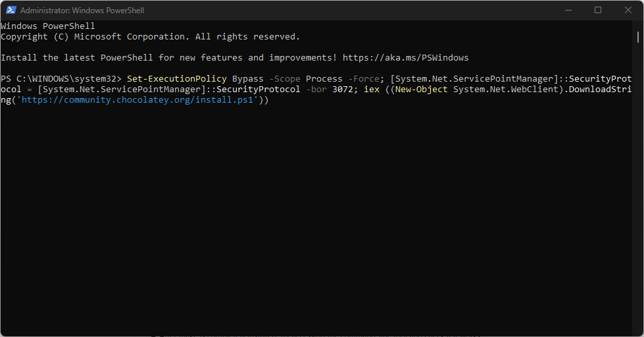Viewport: 644px width, 337px height.
Task: Click the aka.ms/PSWindows link
Action: pos(405,57)
